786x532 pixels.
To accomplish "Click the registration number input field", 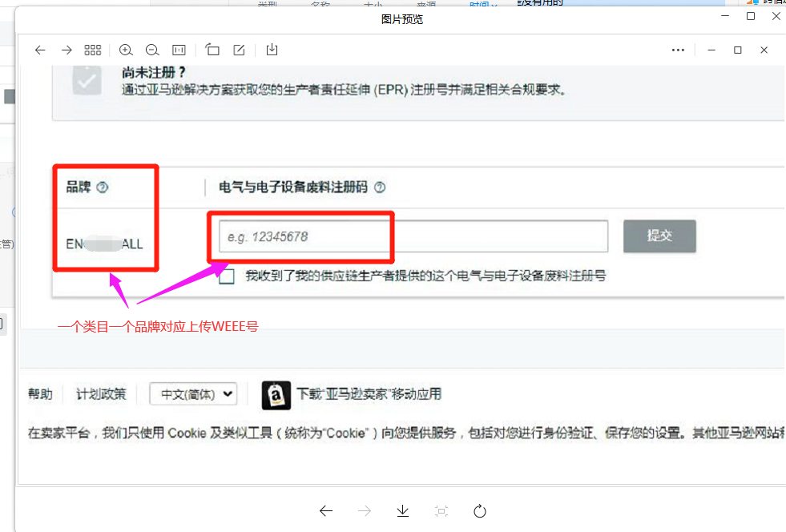I will 413,236.
